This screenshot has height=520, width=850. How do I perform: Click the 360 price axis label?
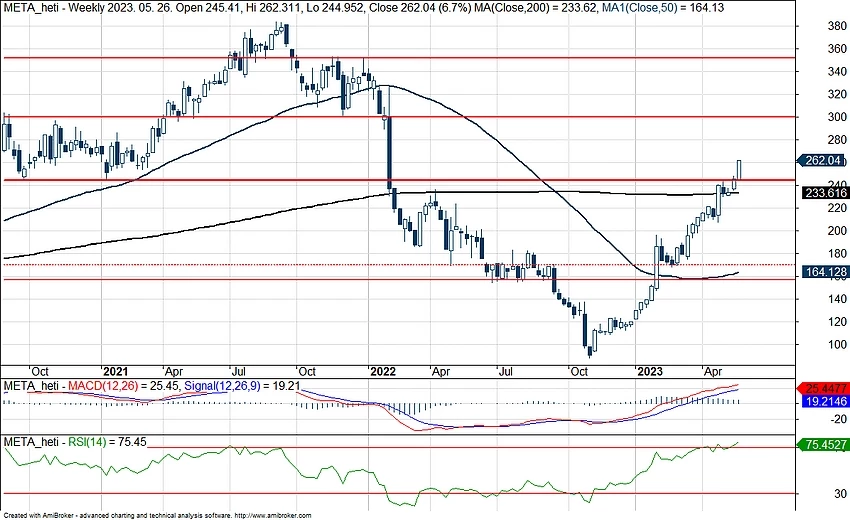point(837,49)
